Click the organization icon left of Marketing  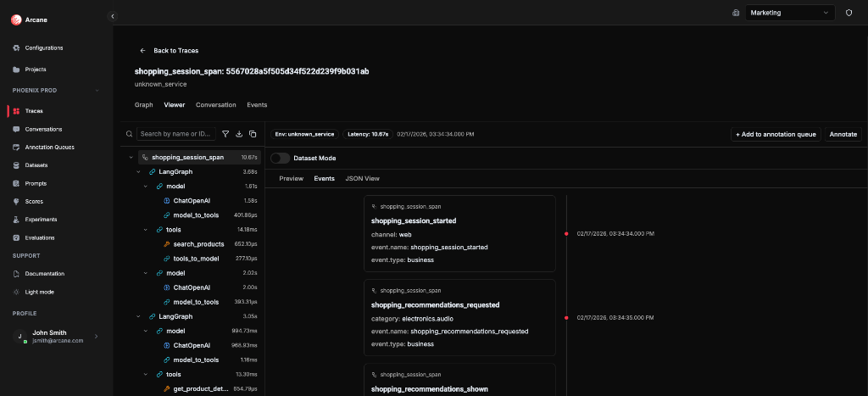click(736, 13)
